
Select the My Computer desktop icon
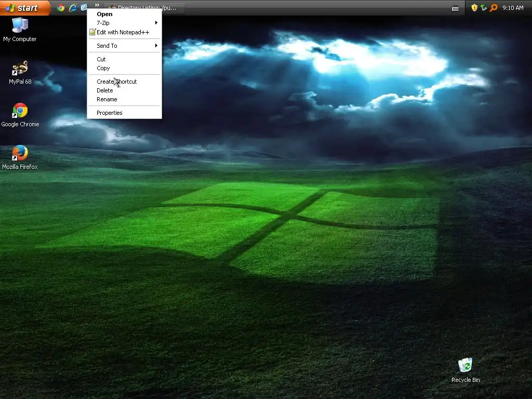20,30
